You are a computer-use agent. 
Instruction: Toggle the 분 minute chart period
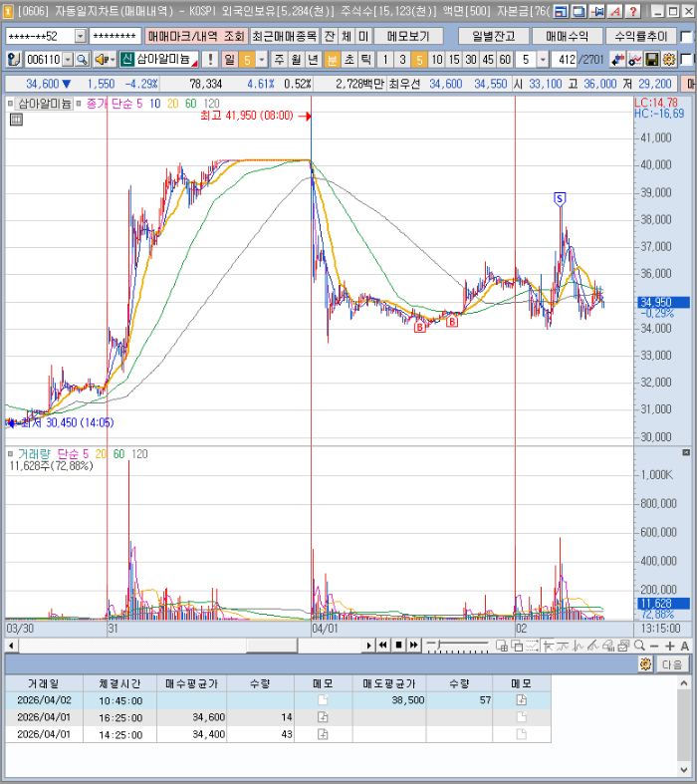pos(331,60)
